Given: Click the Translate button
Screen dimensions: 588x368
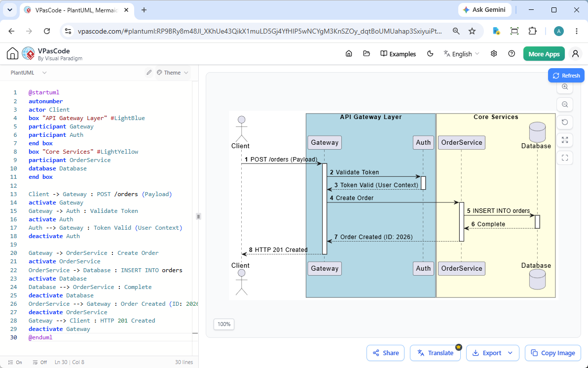Looking at the screenshot, I should click(x=436, y=353).
